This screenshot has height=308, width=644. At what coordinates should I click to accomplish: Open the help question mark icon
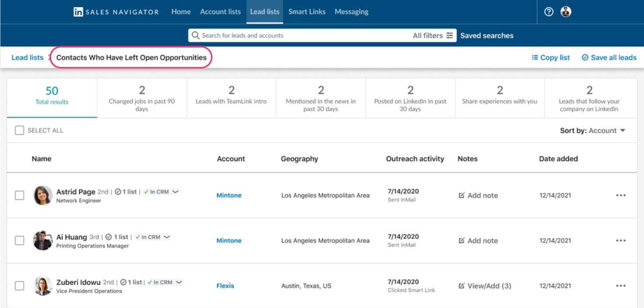tap(549, 12)
